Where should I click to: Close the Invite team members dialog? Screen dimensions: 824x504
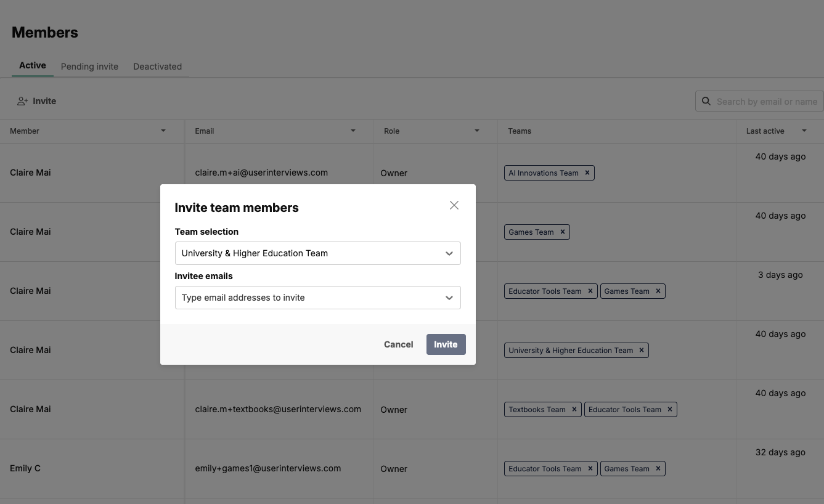coord(454,205)
